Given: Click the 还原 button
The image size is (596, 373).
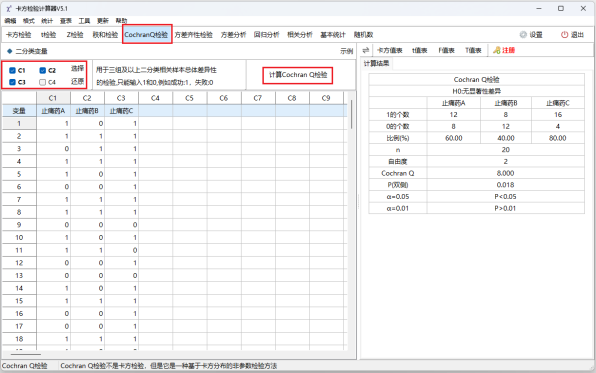Looking at the screenshot, I should (77, 81).
